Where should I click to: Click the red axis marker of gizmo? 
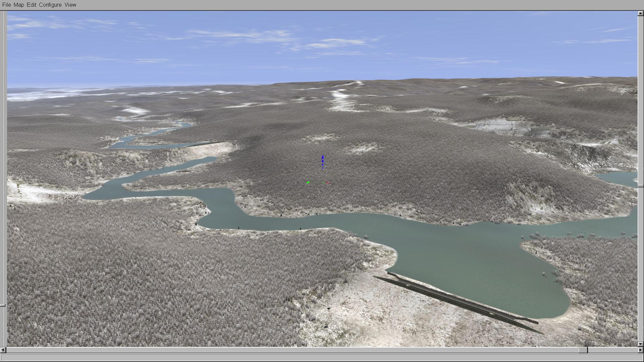click(x=328, y=183)
